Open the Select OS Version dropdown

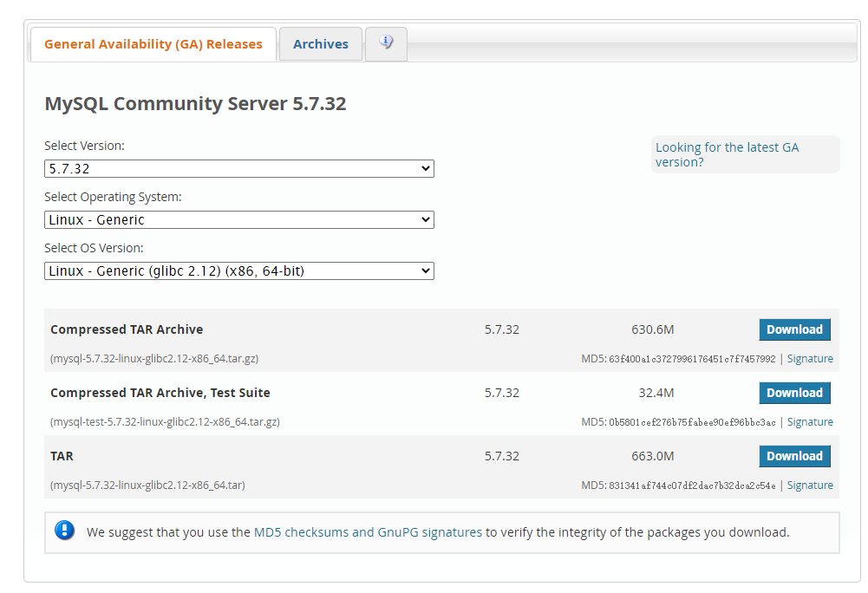(x=239, y=270)
